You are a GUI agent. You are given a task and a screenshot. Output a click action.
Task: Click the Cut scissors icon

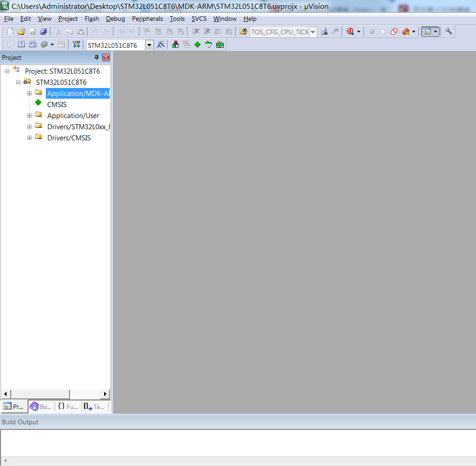(58, 31)
